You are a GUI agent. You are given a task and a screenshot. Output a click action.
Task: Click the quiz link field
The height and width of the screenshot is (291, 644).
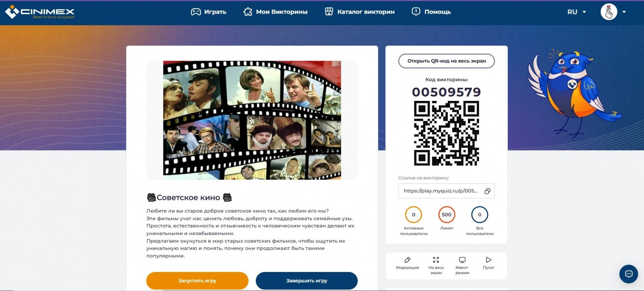[446, 191]
